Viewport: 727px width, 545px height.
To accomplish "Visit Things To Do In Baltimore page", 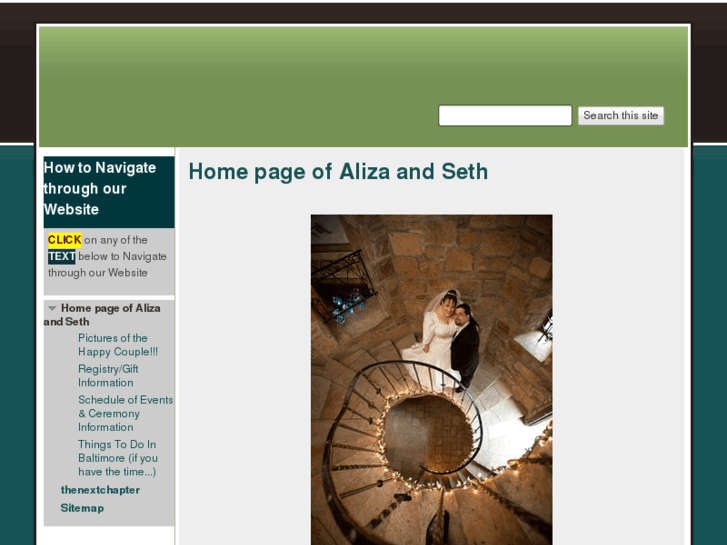I will pos(118,458).
